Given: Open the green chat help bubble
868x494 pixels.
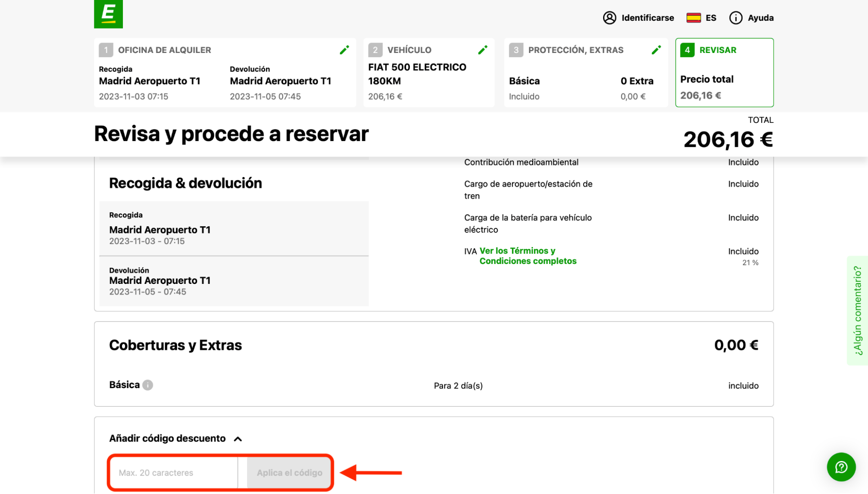Looking at the screenshot, I should click(841, 467).
